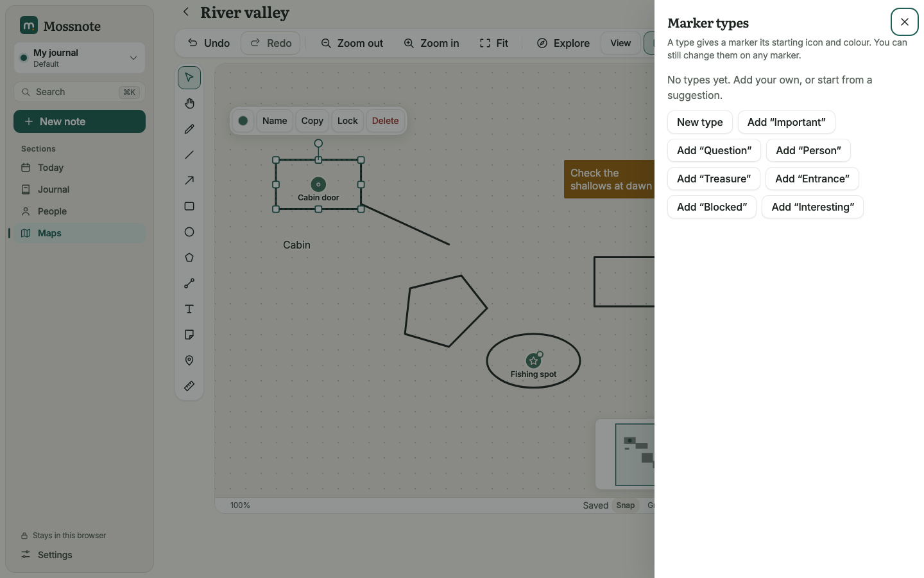Add the "Interesting" marker type
924x578 pixels.
tap(813, 207)
